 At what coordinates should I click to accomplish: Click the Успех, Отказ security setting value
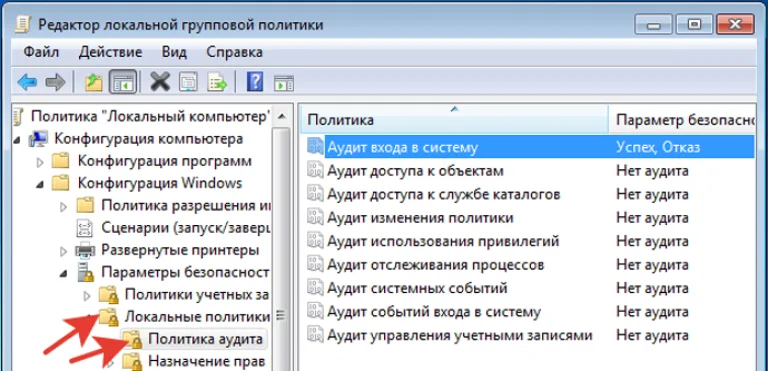click(658, 147)
